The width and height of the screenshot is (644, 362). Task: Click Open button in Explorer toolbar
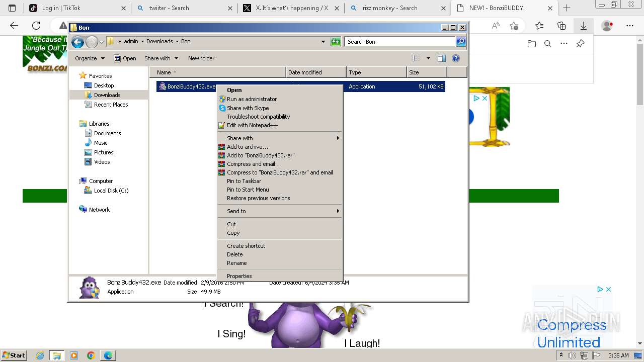point(125,58)
